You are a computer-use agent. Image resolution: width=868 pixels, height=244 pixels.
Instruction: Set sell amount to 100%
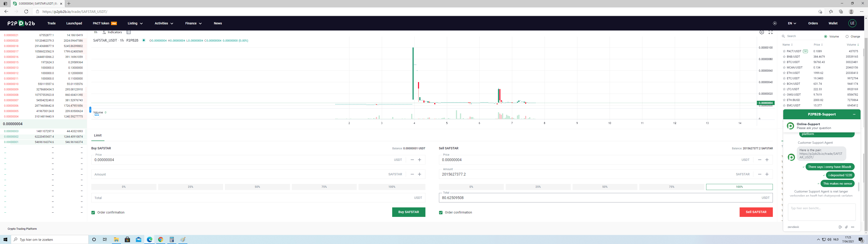click(x=739, y=187)
